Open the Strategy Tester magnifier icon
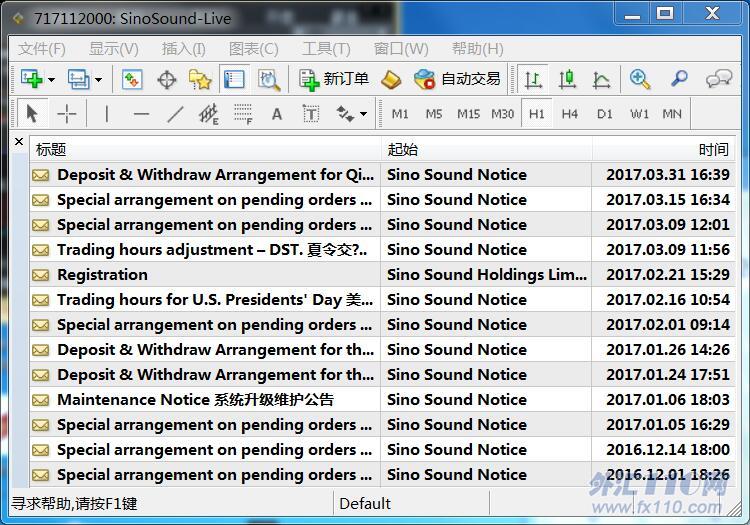This screenshot has width=750, height=525. (269, 79)
